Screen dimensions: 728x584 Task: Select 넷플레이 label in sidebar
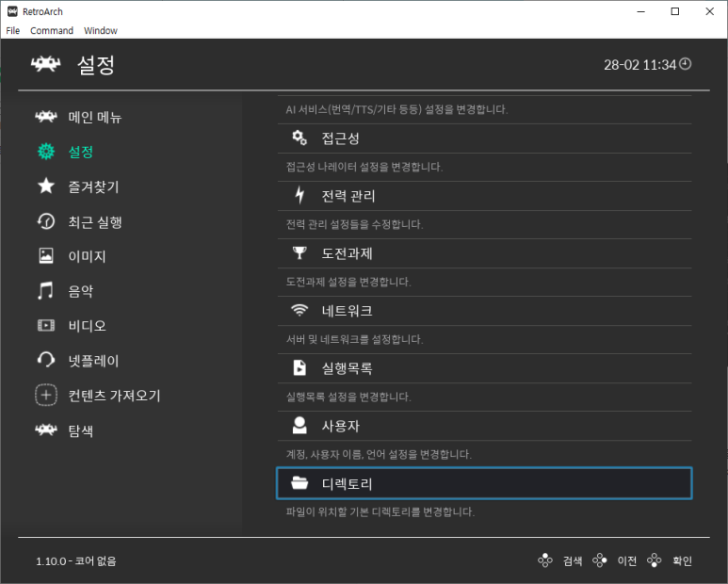coord(93,361)
